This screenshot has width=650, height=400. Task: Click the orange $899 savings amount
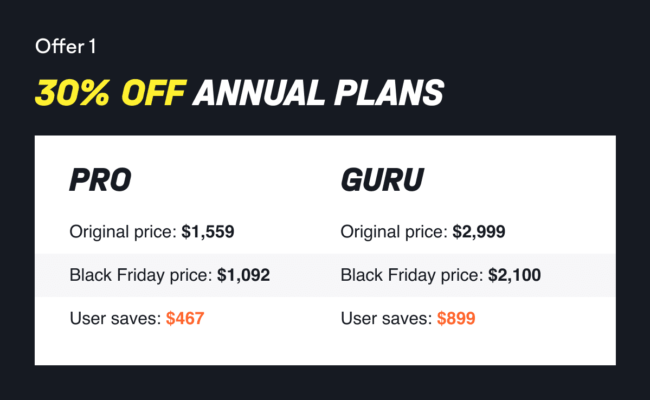[x=456, y=318]
